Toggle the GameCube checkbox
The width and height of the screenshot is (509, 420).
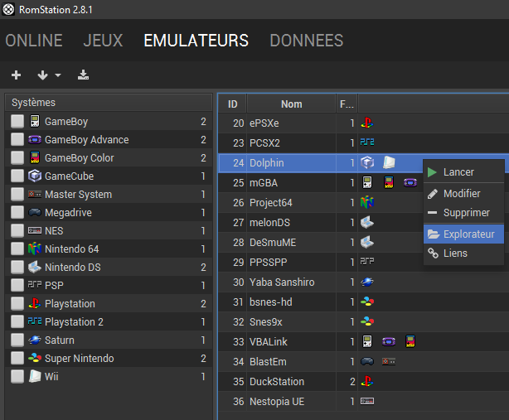(x=17, y=176)
